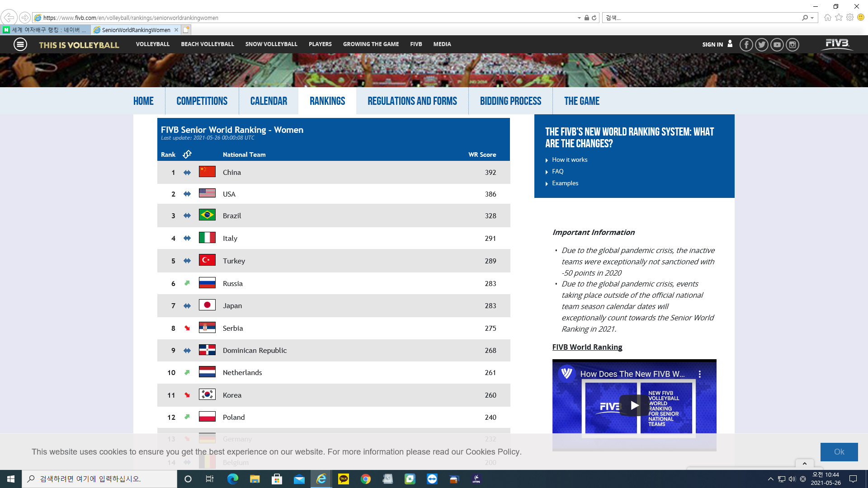868x488 pixels.
Task: Open VOLLEYBALL top menu
Action: 153,44
